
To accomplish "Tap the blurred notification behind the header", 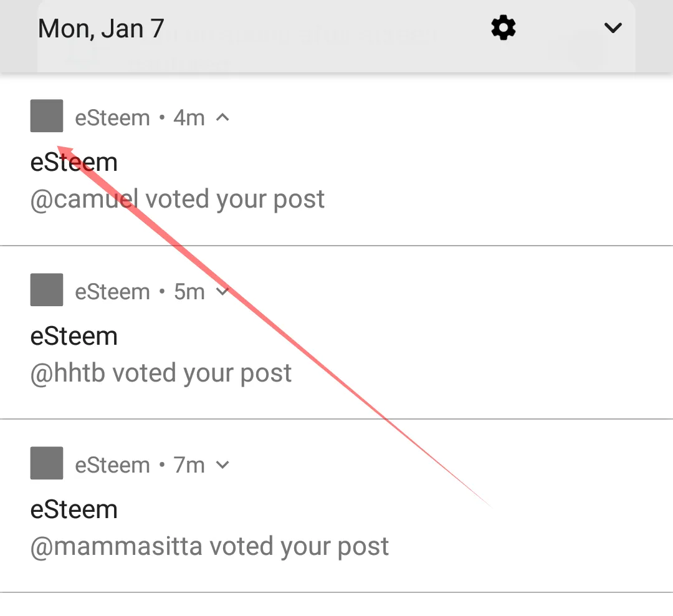I will 336,56.
